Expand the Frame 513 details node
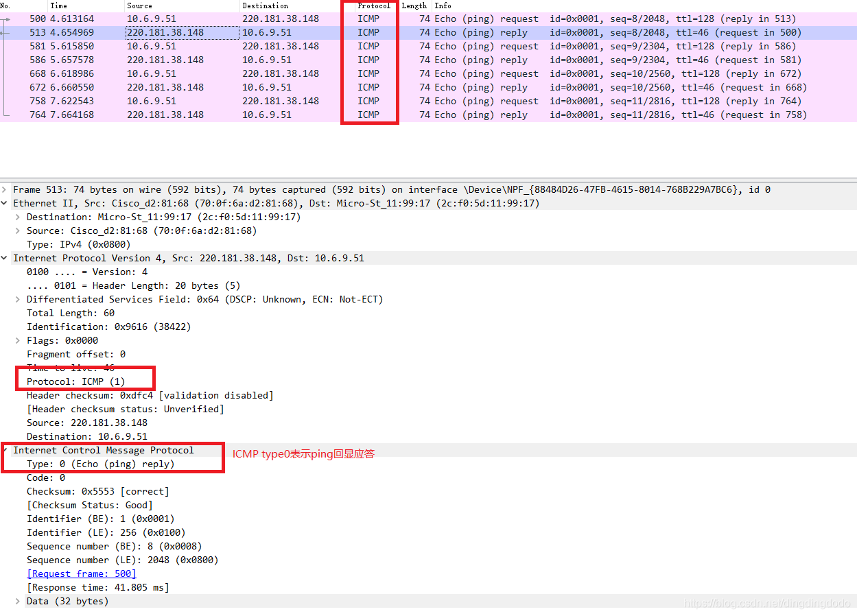The image size is (857, 616). tap(5, 189)
